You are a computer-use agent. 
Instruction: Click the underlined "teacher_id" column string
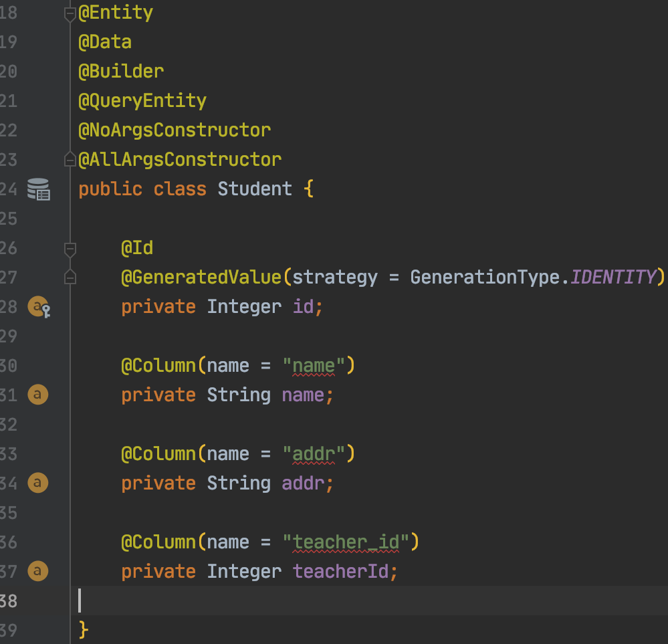(x=346, y=542)
